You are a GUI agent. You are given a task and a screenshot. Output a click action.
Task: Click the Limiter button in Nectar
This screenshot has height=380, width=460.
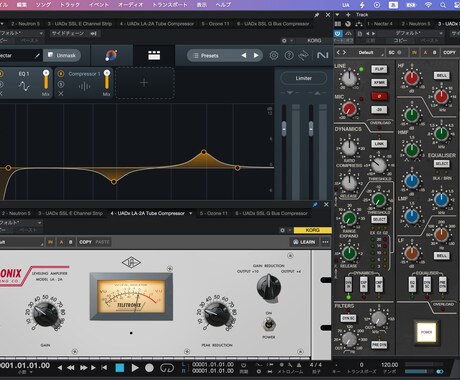(304, 78)
